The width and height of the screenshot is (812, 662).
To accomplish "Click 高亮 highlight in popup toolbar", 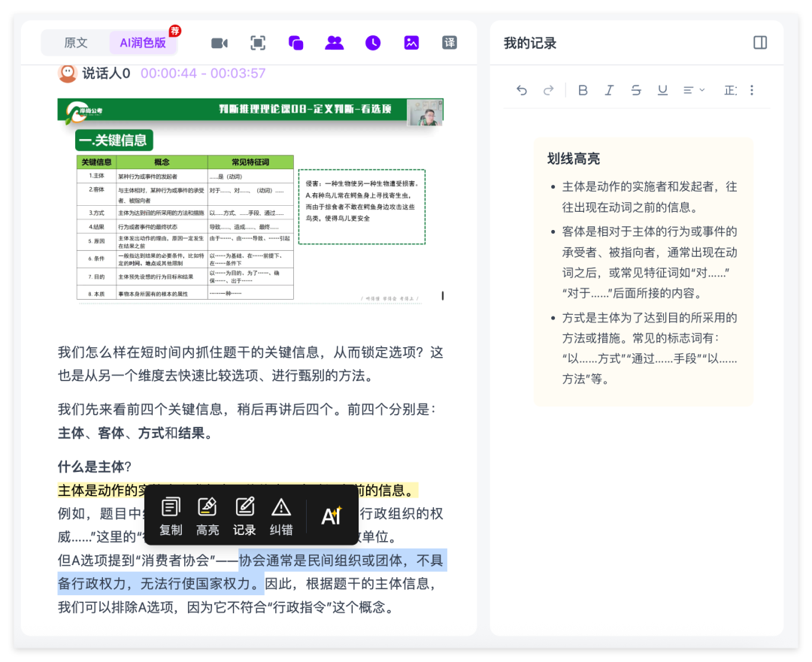I will tap(208, 516).
